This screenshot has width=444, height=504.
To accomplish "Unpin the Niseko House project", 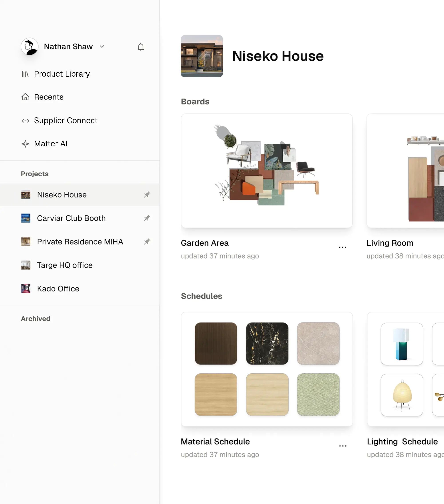I will [x=147, y=195].
